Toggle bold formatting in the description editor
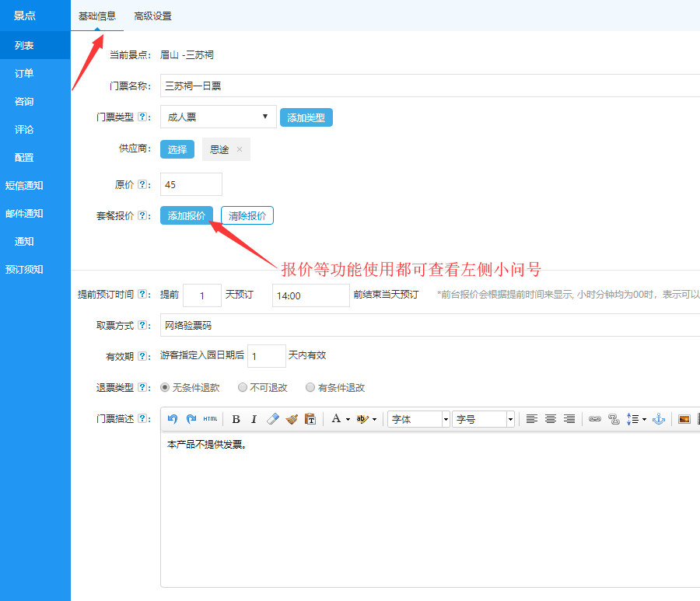 (236, 419)
